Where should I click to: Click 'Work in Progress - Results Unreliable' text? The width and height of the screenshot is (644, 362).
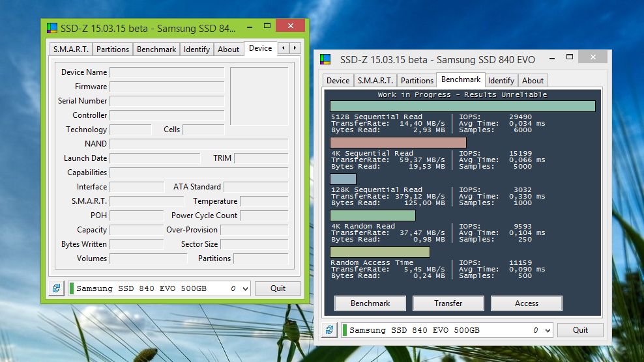pyautogui.click(x=462, y=94)
